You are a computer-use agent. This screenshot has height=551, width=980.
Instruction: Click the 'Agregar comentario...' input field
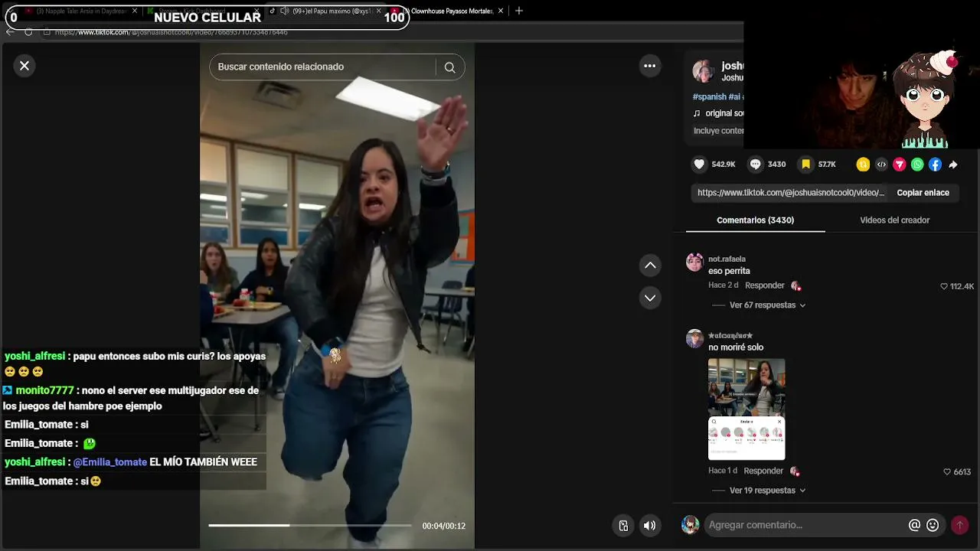pyautogui.click(x=804, y=525)
